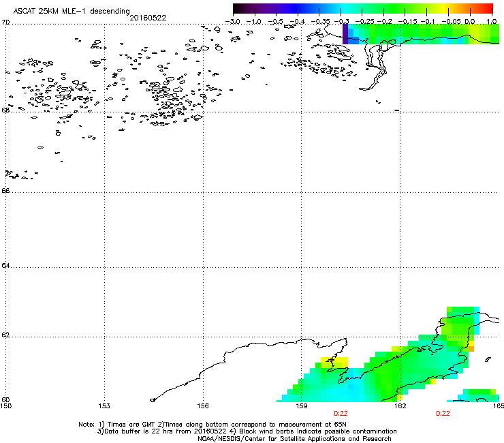Click the -0.5 colorbar label
The image size is (504, 443).
275,22
